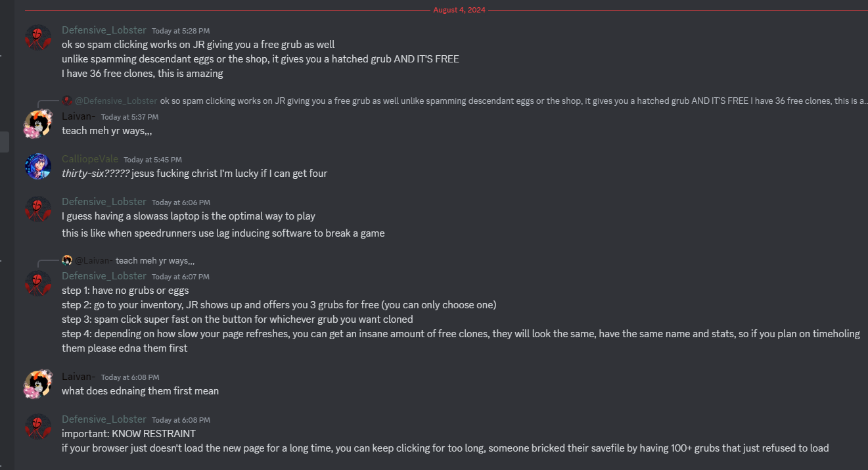
Task: Open Defensive_Lobster's avatar beside the 6:07 PM message
Action: (x=37, y=283)
